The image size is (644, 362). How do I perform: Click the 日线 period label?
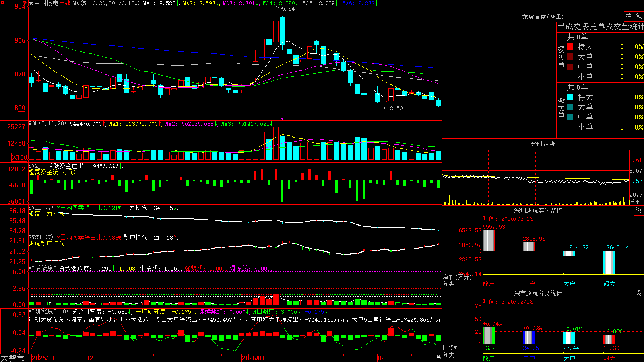tap(65, 3)
